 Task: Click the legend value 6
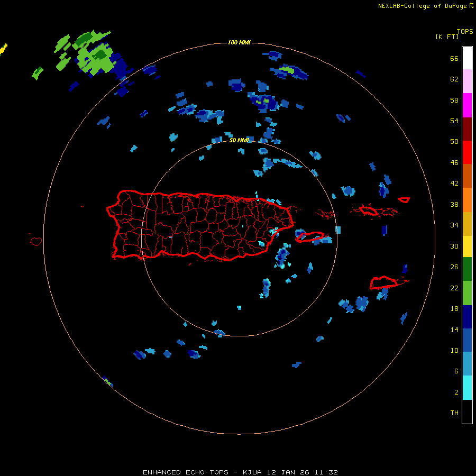(x=456, y=371)
